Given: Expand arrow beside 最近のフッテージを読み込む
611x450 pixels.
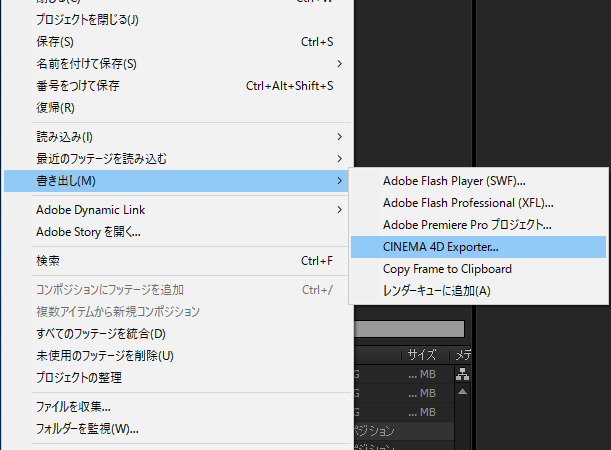Looking at the screenshot, I should click(x=339, y=159).
